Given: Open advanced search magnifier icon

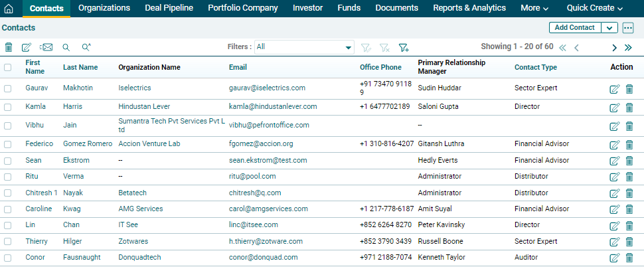Looking at the screenshot, I should click(86, 47).
